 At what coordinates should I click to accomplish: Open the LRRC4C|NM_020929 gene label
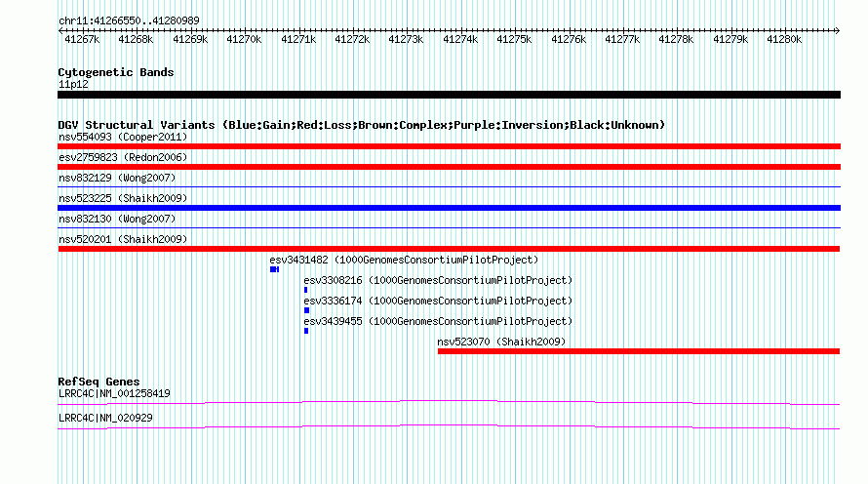click(105, 418)
